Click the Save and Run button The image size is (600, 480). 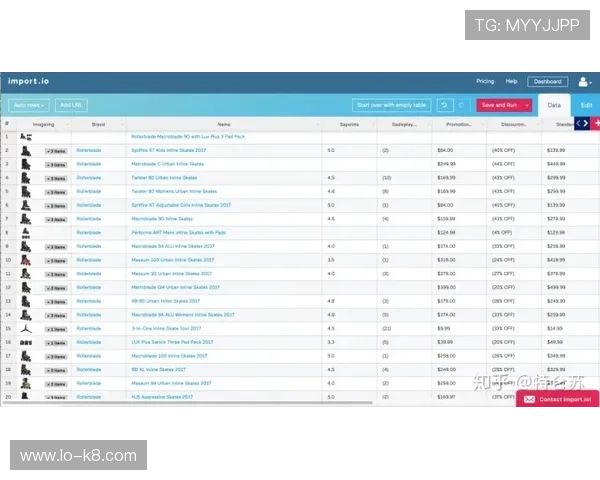tap(499, 105)
